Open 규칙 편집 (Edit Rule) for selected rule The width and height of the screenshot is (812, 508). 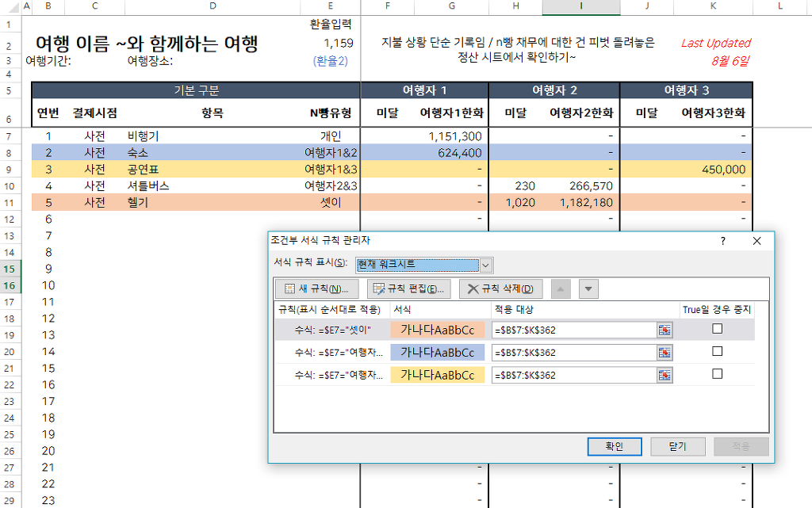click(409, 288)
